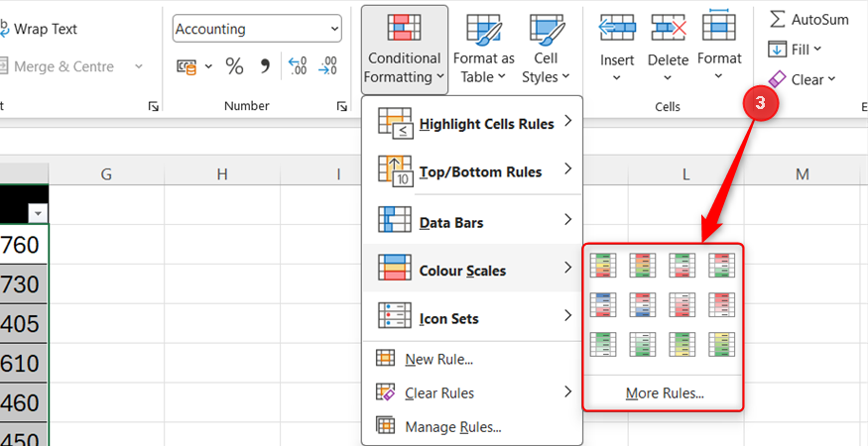
Task: Open the column filter dropdown arrow
Action: coord(38,213)
